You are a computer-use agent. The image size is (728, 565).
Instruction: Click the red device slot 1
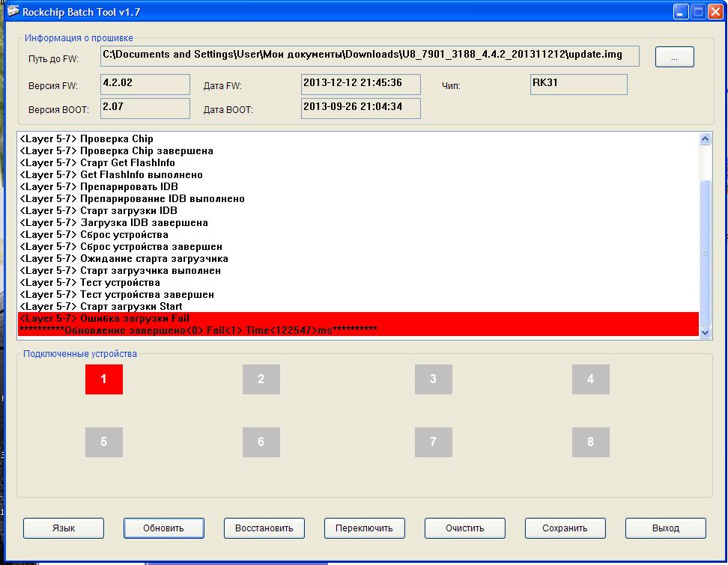point(103,379)
